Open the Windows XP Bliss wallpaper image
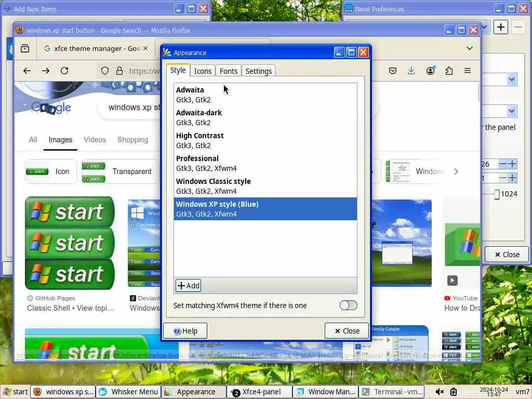This screenshot has height=399, width=532. 402,243
